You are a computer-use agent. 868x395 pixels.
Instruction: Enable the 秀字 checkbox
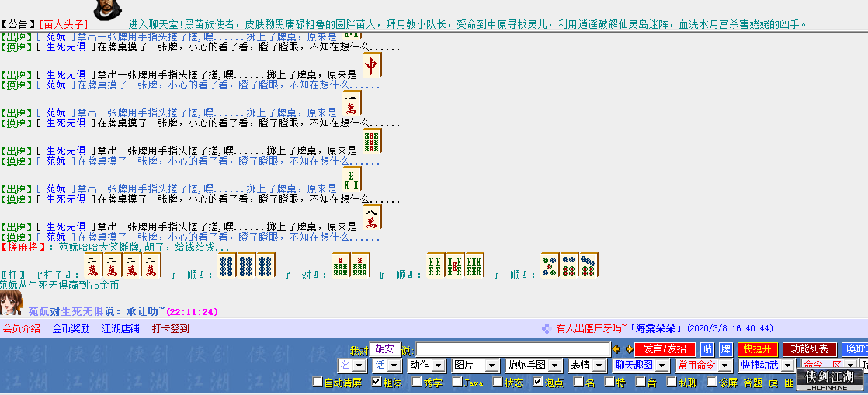click(417, 382)
